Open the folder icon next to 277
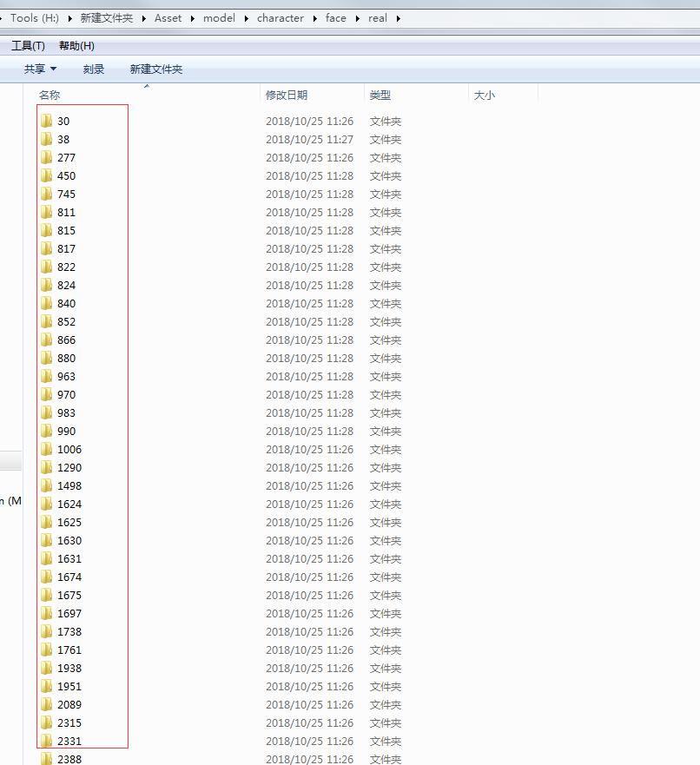 (x=46, y=157)
